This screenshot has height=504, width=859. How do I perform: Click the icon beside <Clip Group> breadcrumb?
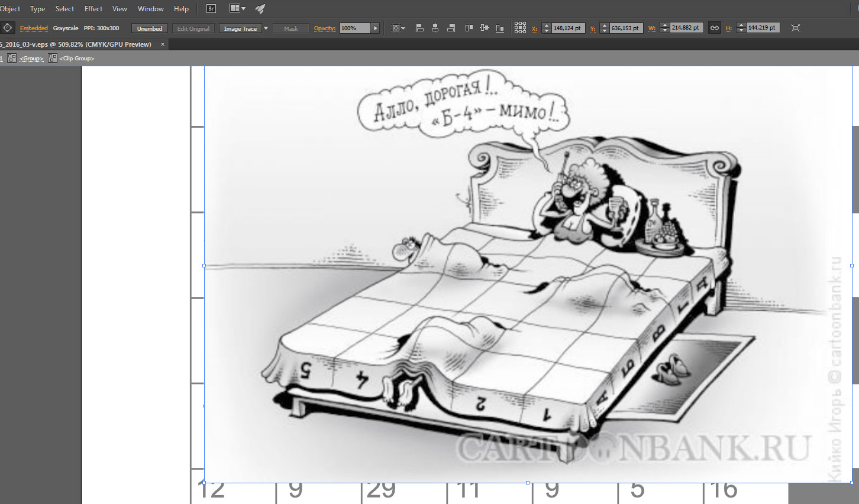(53, 58)
